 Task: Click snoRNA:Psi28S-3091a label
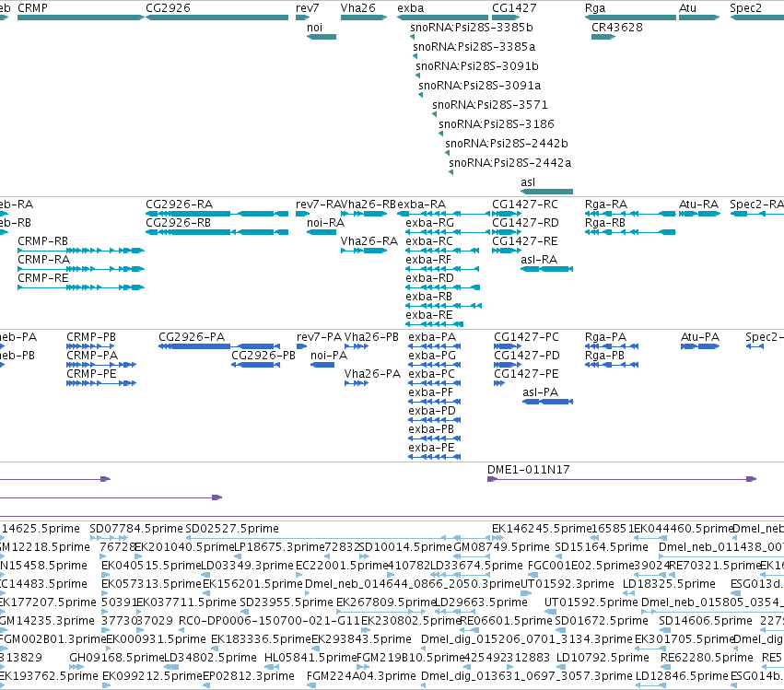click(x=479, y=86)
